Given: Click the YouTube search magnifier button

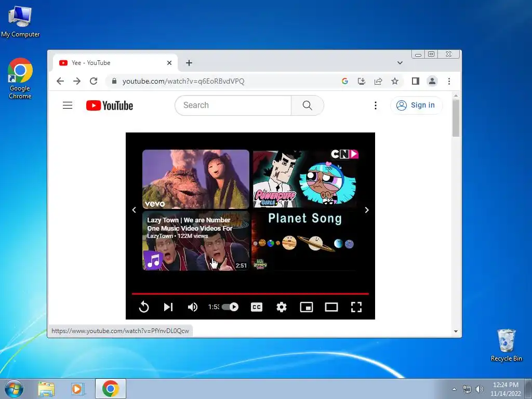Looking at the screenshot, I should click(x=308, y=105).
